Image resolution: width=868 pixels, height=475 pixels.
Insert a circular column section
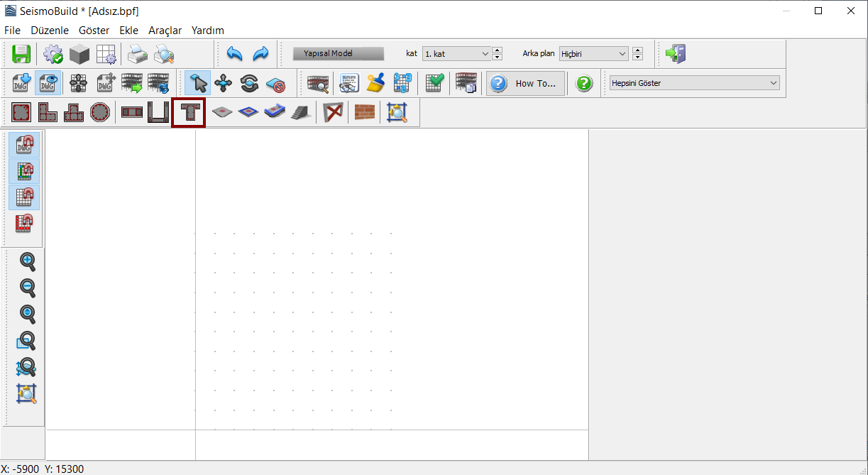pos(99,112)
